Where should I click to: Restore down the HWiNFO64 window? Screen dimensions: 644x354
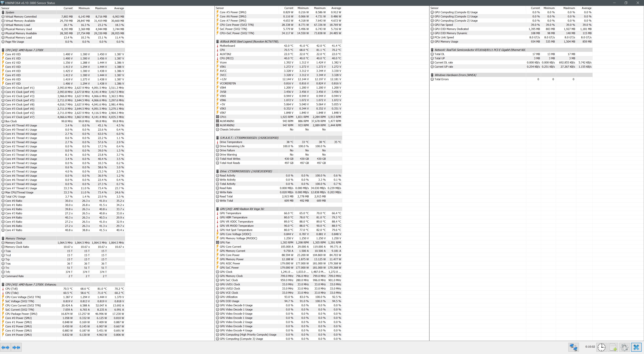point(626,3)
